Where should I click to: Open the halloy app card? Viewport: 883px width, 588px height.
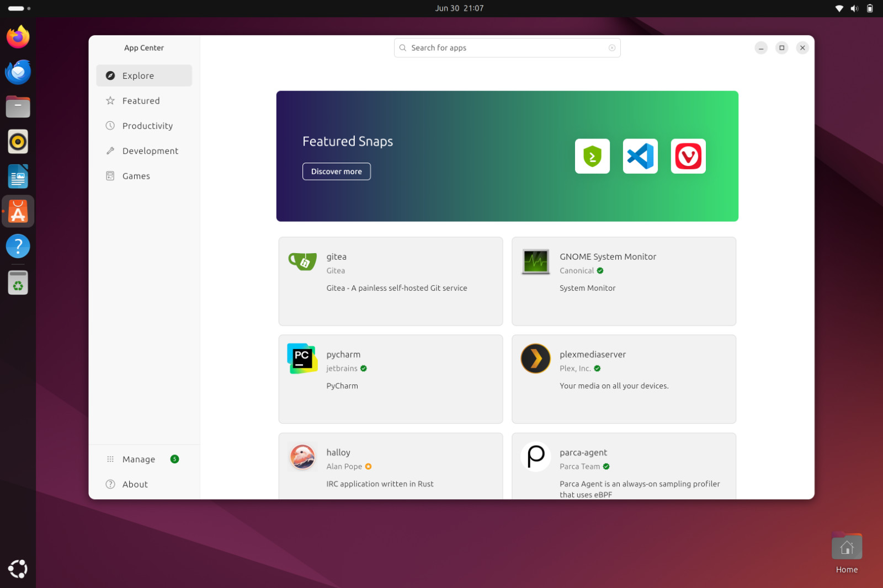391,466
